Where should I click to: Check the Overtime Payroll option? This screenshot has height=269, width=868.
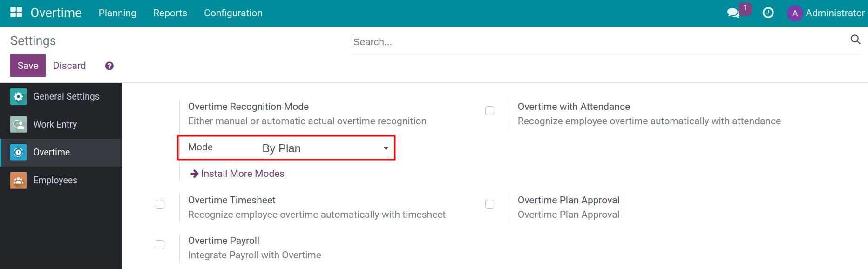pos(160,245)
